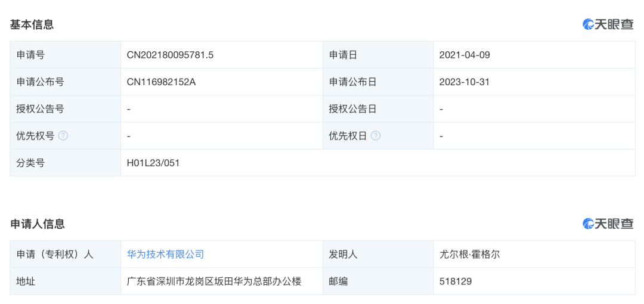Click the help icon beside 优先权日

pyautogui.click(x=376, y=135)
